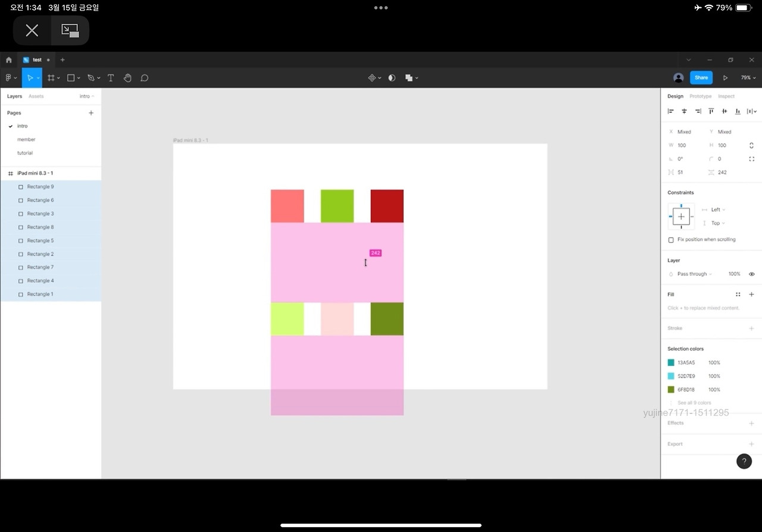
Task: Toggle independent corners option
Action: [751, 159]
